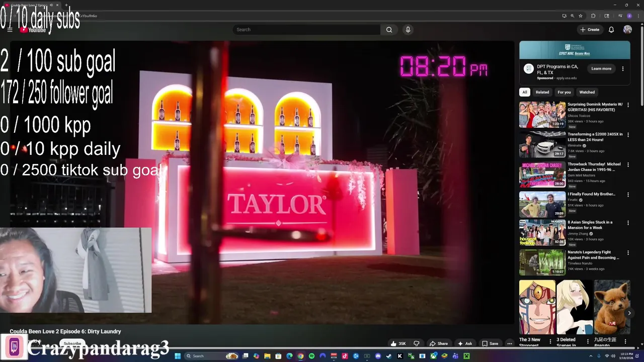
Task: Open Spotify from the taskbar
Action: pyautogui.click(x=311, y=356)
